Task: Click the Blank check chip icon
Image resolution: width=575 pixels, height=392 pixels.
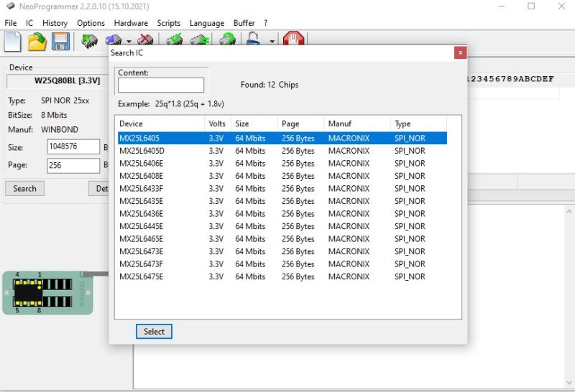Action: [x=200, y=39]
